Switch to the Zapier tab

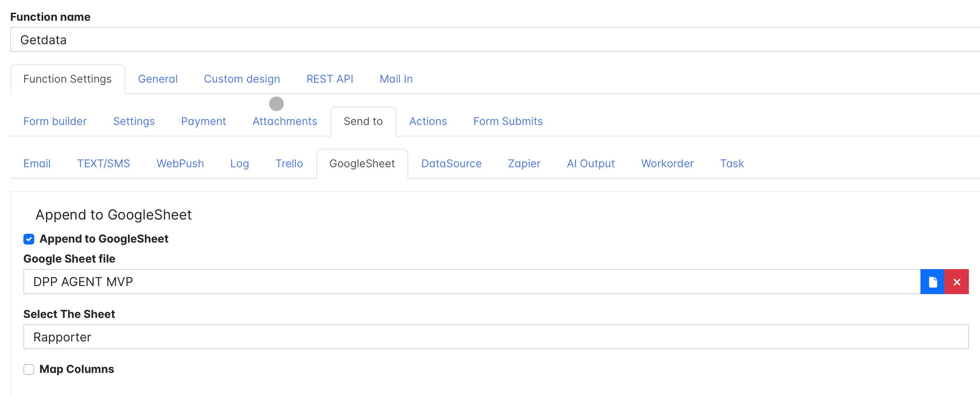tap(524, 163)
